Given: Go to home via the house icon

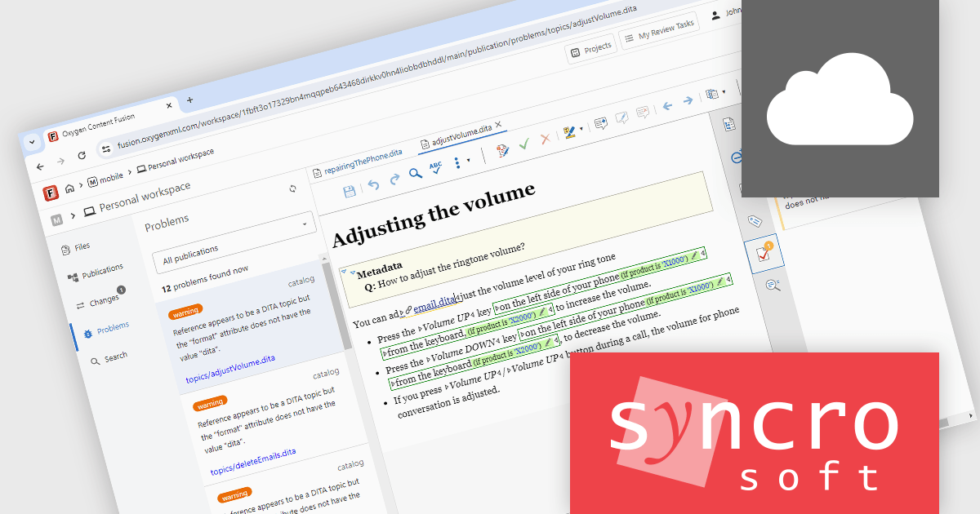Looking at the screenshot, I should click(x=70, y=188).
